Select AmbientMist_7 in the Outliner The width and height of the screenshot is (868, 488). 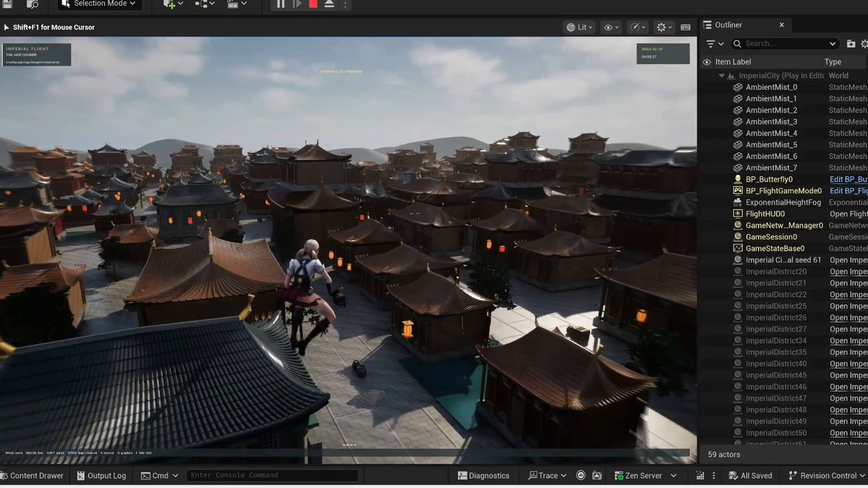click(771, 168)
